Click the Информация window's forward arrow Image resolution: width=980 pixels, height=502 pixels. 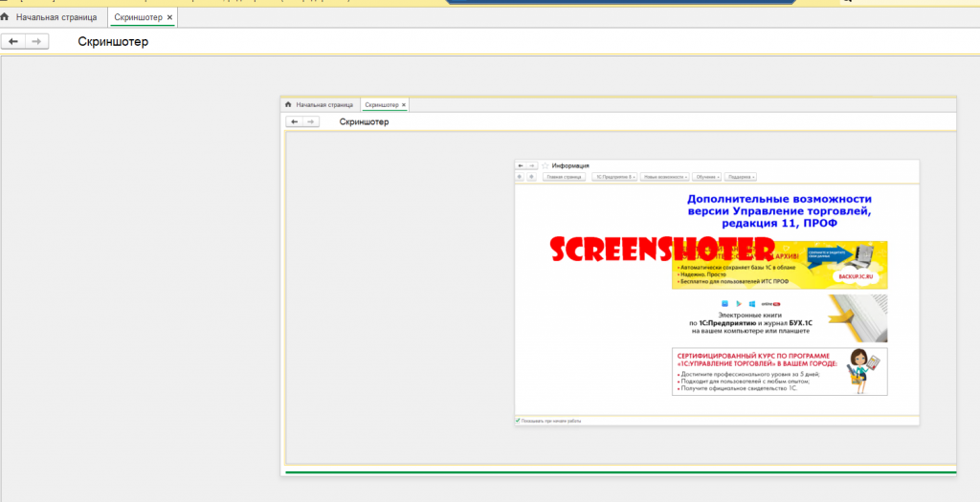532,166
